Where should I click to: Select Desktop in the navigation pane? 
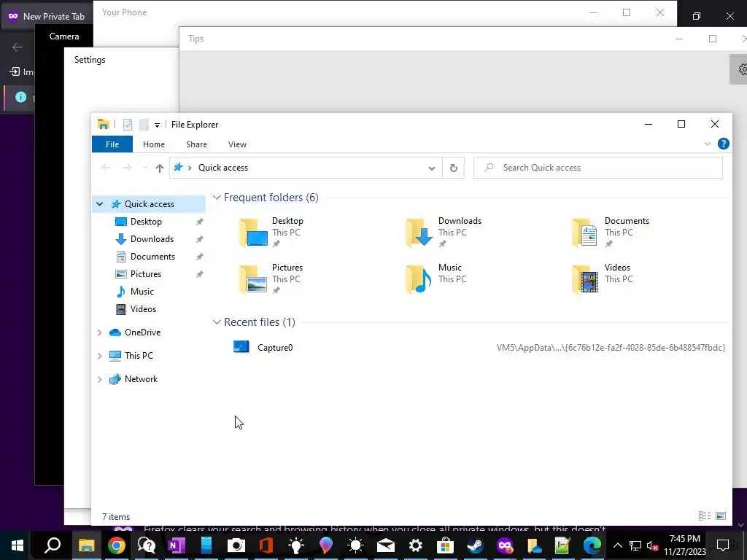coord(146,222)
